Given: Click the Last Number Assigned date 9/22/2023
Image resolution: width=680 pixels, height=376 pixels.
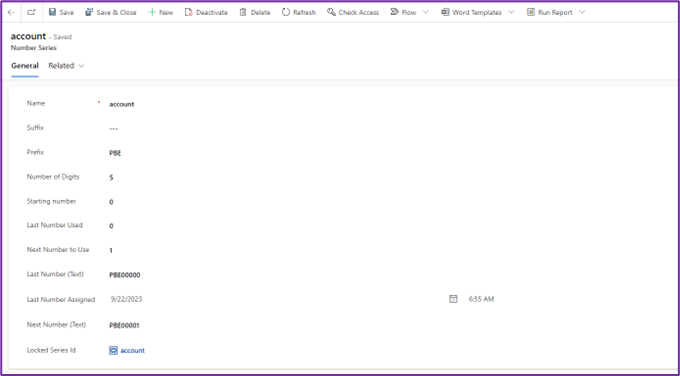Looking at the screenshot, I should [x=126, y=299].
